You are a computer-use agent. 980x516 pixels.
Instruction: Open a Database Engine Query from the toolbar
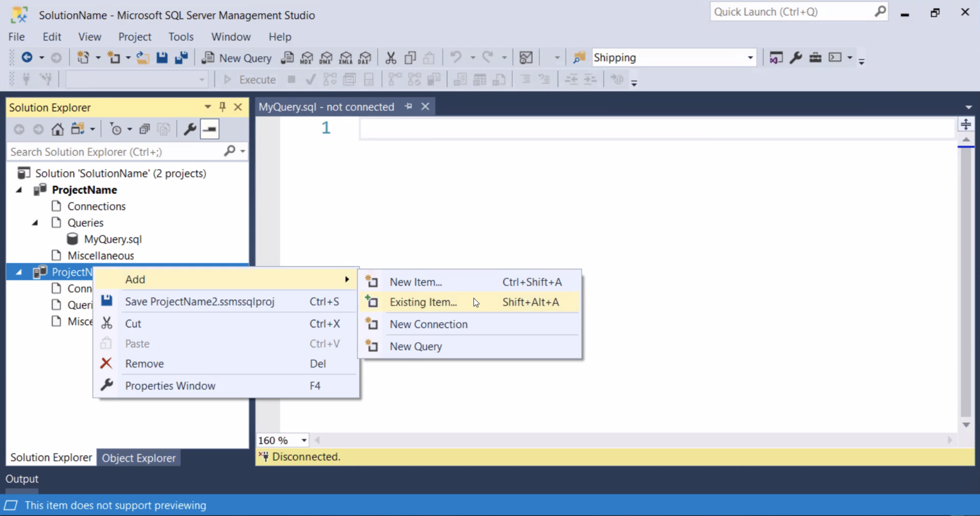point(288,57)
